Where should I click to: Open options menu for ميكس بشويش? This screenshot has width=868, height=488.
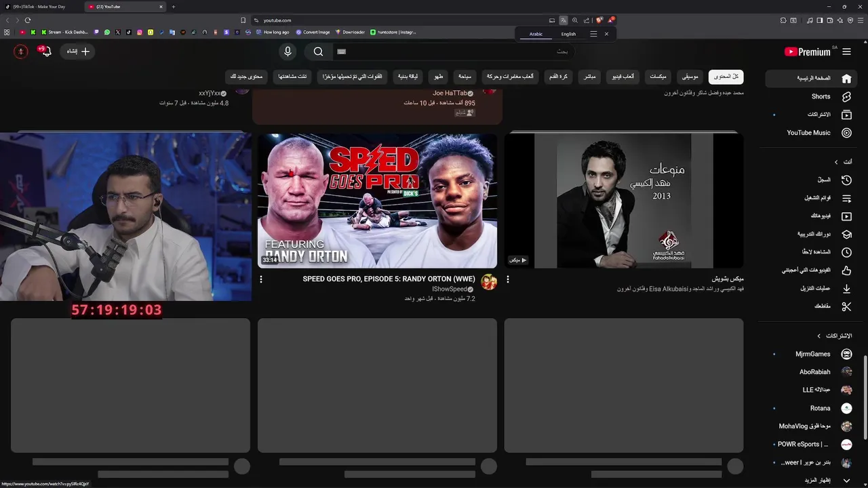[508, 279]
